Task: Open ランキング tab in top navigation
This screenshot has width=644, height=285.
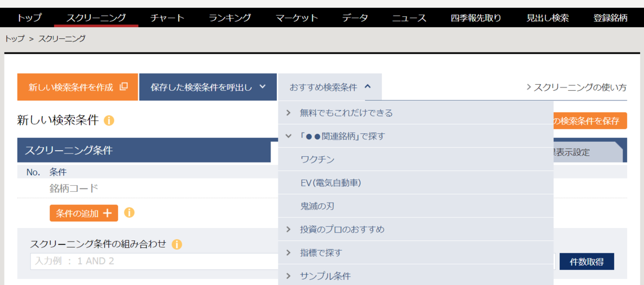Action: pos(230,17)
